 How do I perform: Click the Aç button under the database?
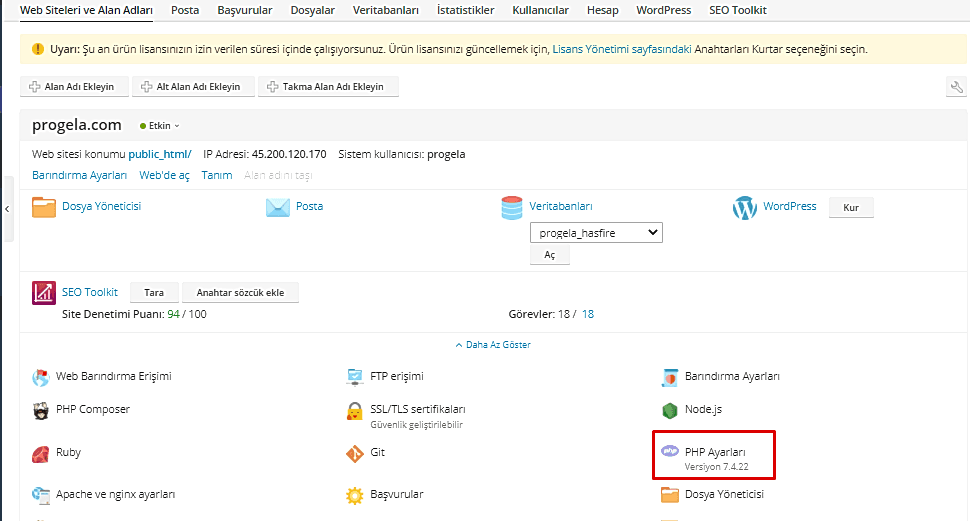(x=550, y=255)
